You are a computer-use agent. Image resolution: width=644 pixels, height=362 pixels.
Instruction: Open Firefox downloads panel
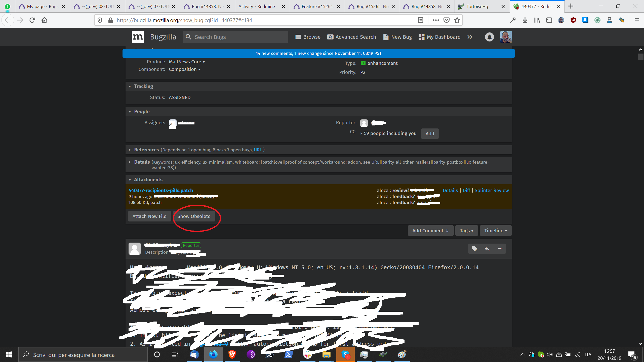(x=525, y=20)
